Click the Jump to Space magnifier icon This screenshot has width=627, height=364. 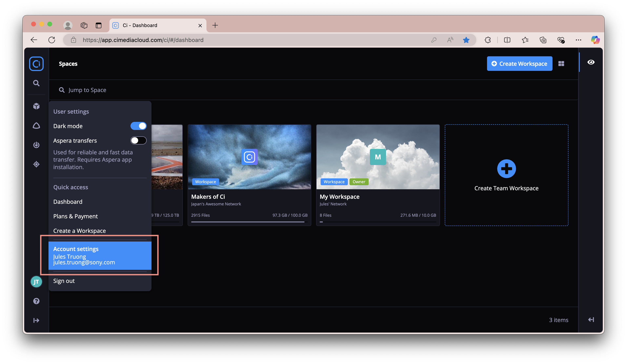(x=61, y=90)
